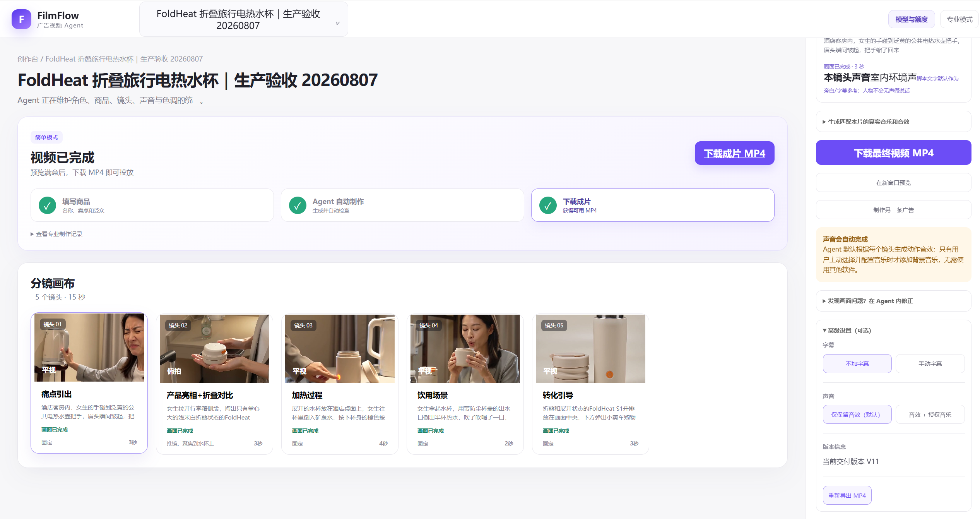
Task: Select the 下载成片 step card
Action: [x=653, y=205]
